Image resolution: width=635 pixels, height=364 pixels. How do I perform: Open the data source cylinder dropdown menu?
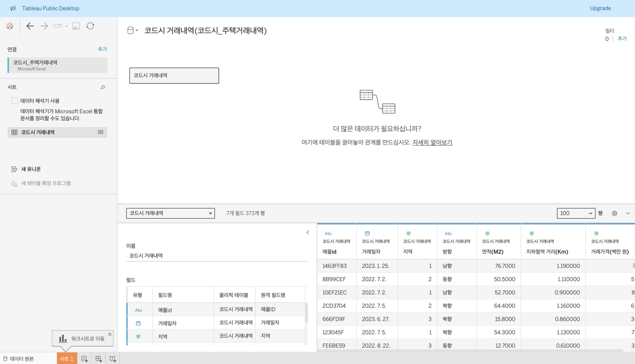pos(132,30)
